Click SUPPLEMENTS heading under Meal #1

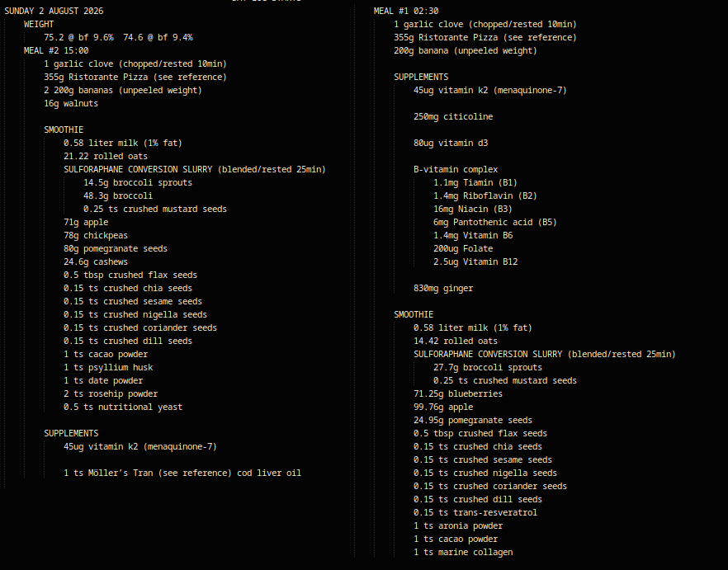click(421, 77)
